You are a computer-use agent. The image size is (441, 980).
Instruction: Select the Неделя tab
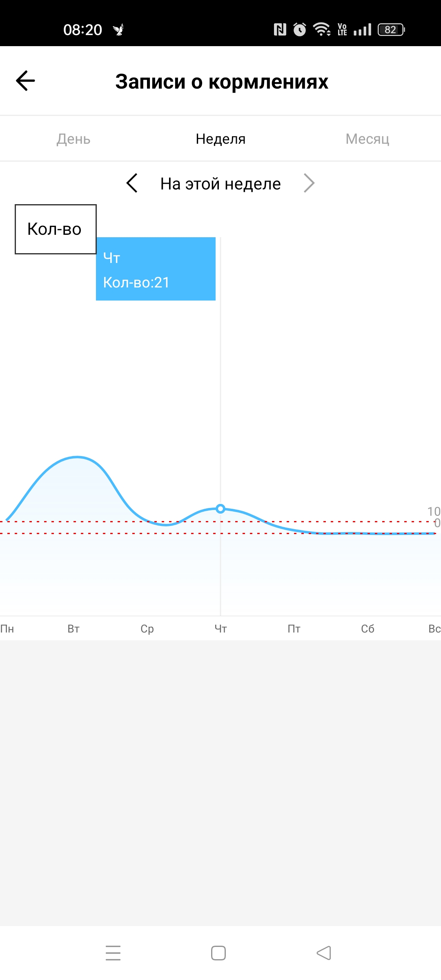tap(220, 139)
